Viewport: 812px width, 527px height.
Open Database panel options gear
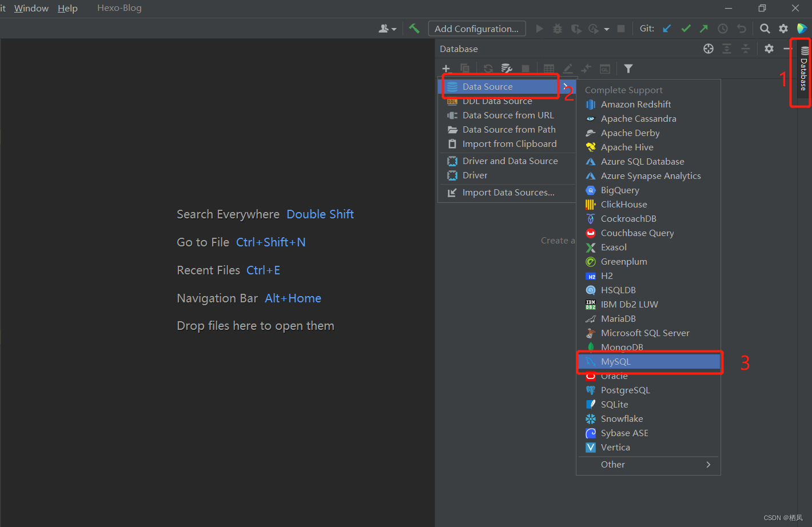(769, 49)
